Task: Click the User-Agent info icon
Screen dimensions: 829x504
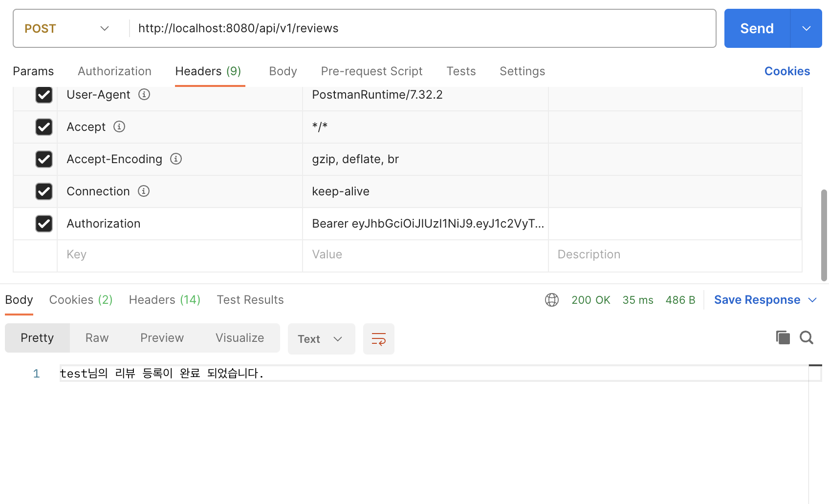Action: (x=144, y=94)
